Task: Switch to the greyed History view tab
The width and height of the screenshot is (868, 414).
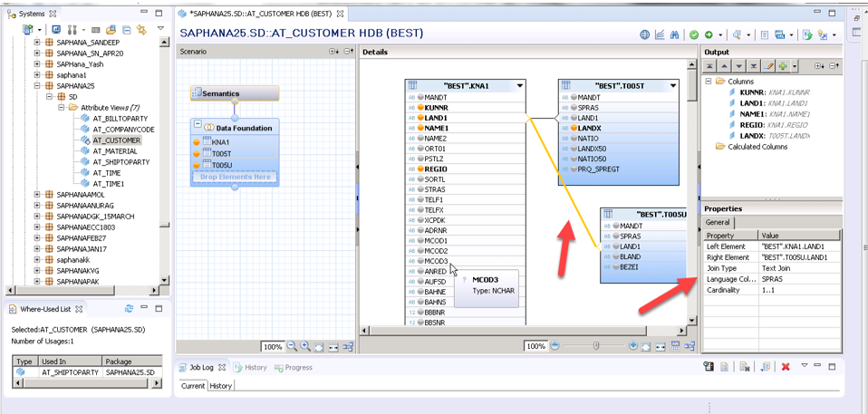Action: (x=250, y=367)
